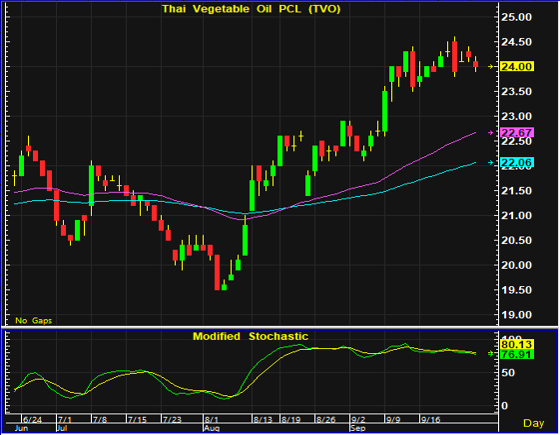Screen dimensions: 560x435
Task: Click the 23.50 price axis label
Action: click(x=516, y=92)
